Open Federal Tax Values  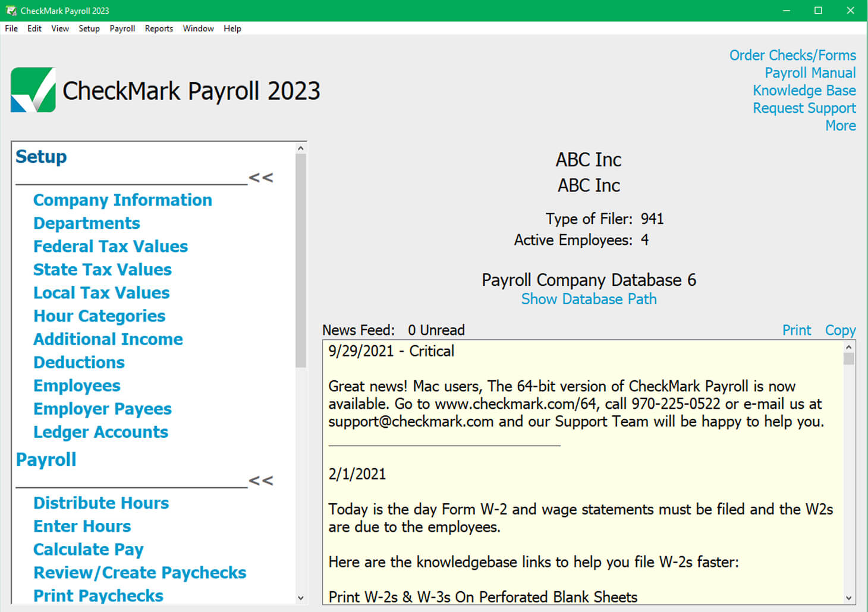pyautogui.click(x=111, y=247)
